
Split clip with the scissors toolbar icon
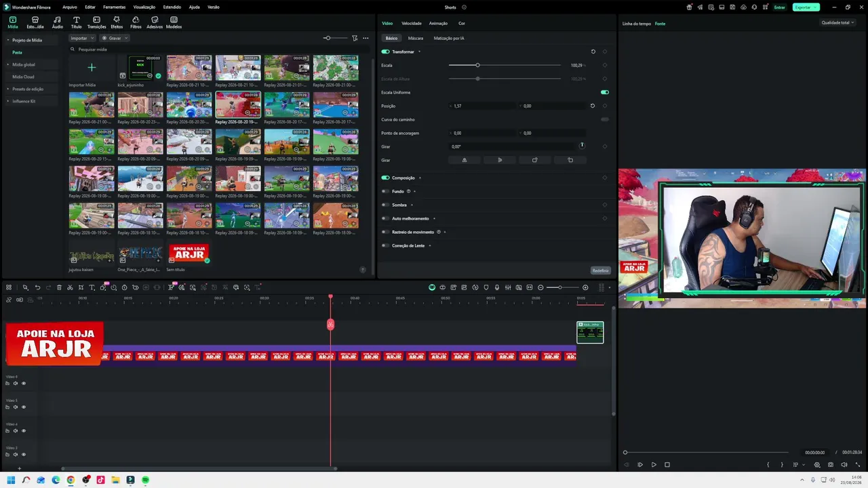(70, 287)
